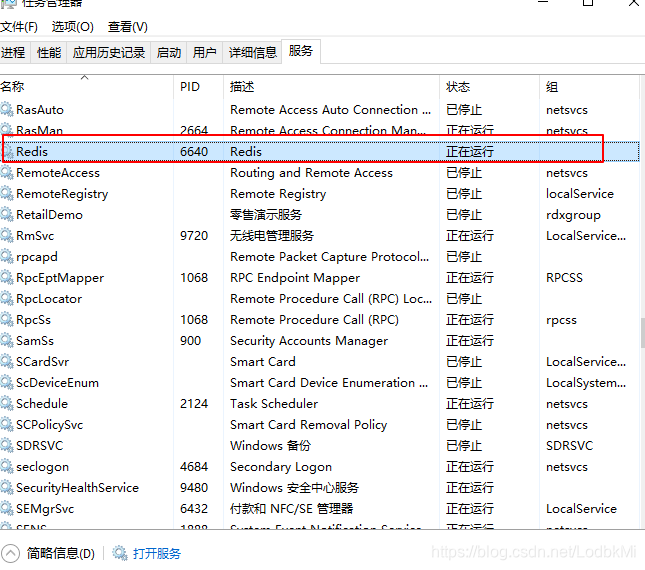Image resolution: width=645 pixels, height=570 pixels.
Task: Click the gear icon beside RetailDemo
Action: click(x=7, y=215)
